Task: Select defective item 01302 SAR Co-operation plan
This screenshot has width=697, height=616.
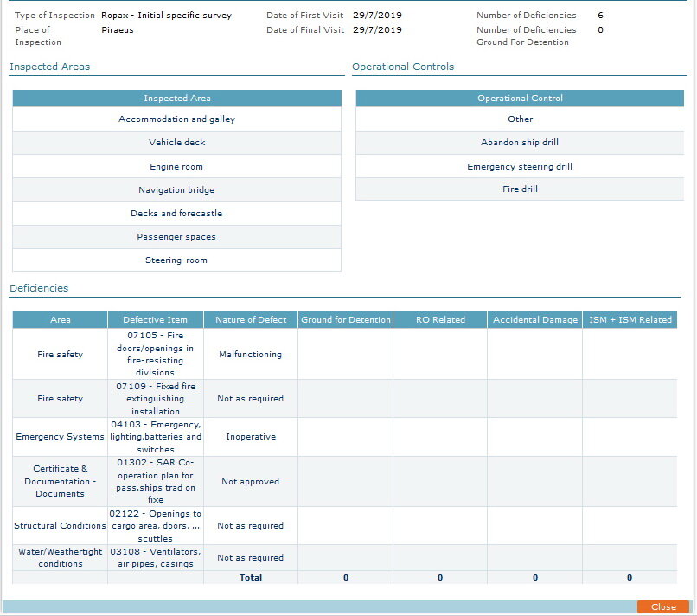Action: [x=155, y=481]
